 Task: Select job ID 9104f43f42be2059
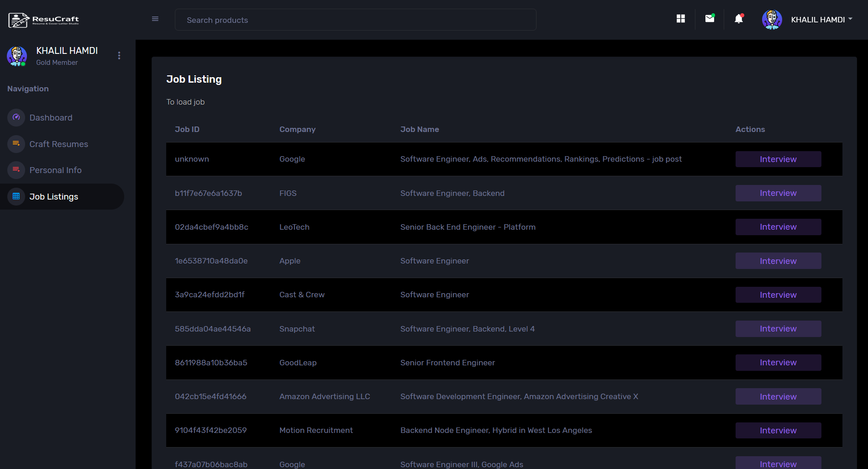pyautogui.click(x=210, y=430)
